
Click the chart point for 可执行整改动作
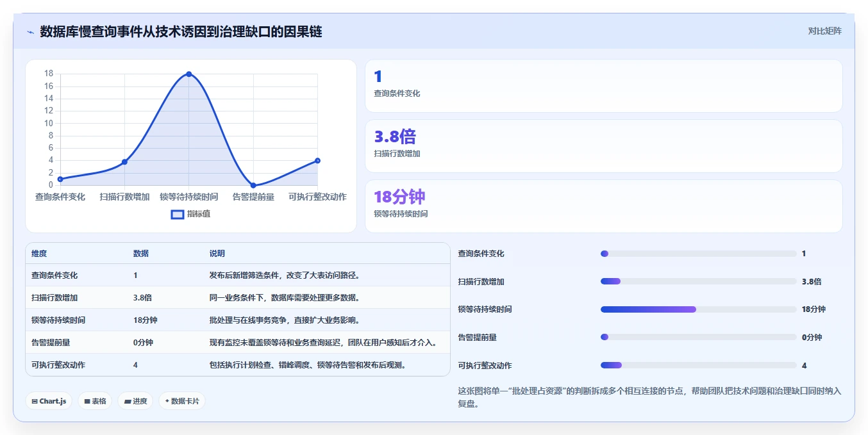click(x=317, y=161)
